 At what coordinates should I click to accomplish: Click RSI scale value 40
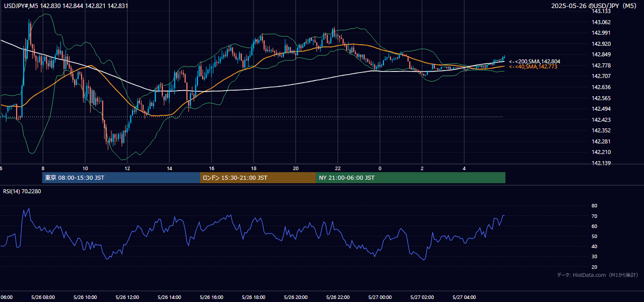point(594,246)
